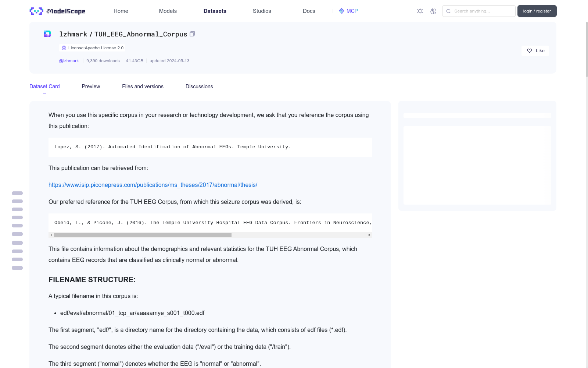Viewport: 588px width, 368px height.
Task: Open the Models nav item
Action: click(168, 11)
